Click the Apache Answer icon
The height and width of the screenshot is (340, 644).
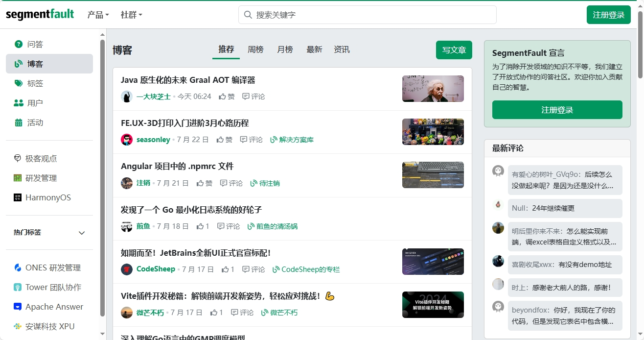coord(18,307)
